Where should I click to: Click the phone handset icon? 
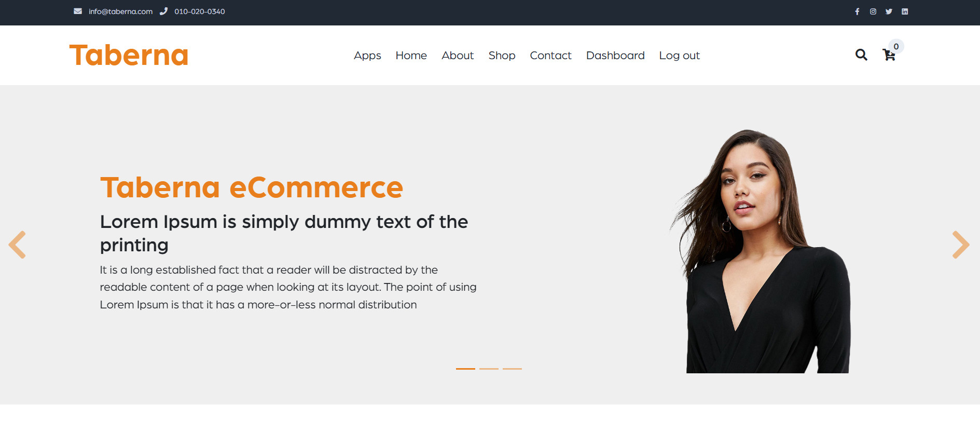(164, 11)
